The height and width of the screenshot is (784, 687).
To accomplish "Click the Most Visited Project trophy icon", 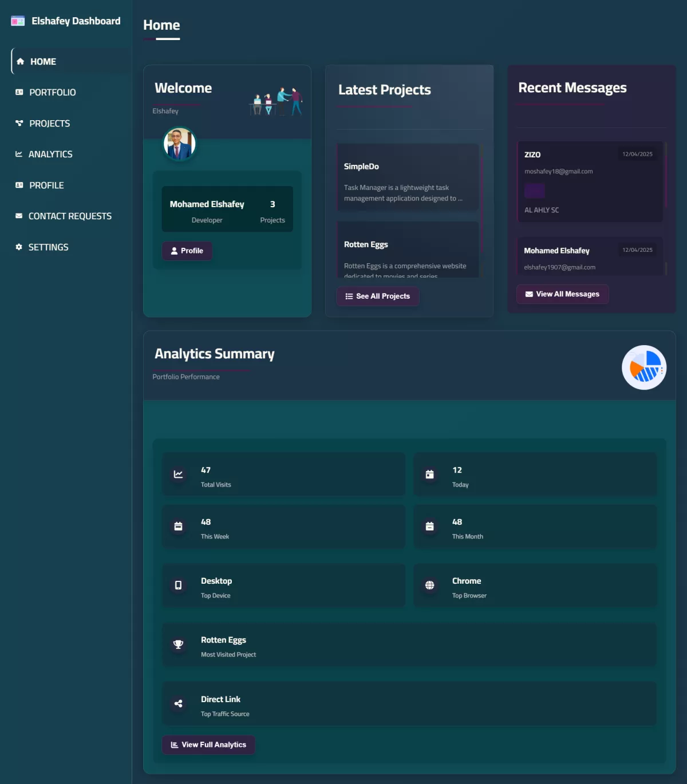I will (179, 644).
